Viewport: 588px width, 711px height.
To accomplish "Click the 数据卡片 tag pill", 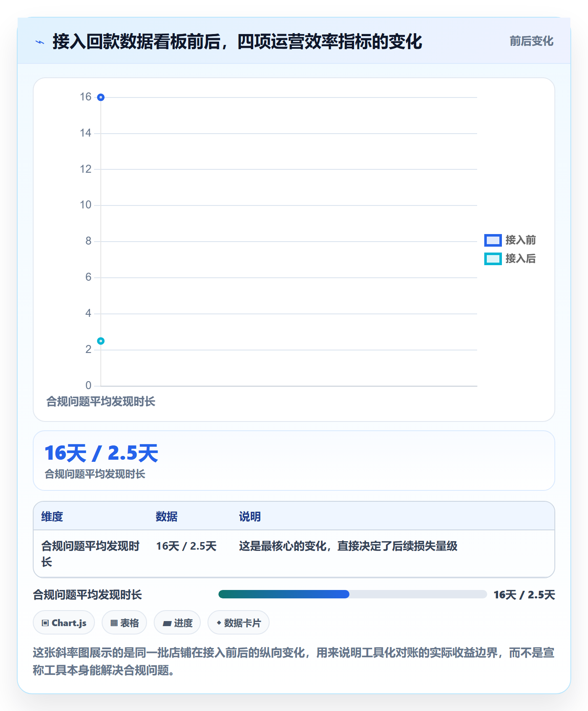I will (x=239, y=623).
